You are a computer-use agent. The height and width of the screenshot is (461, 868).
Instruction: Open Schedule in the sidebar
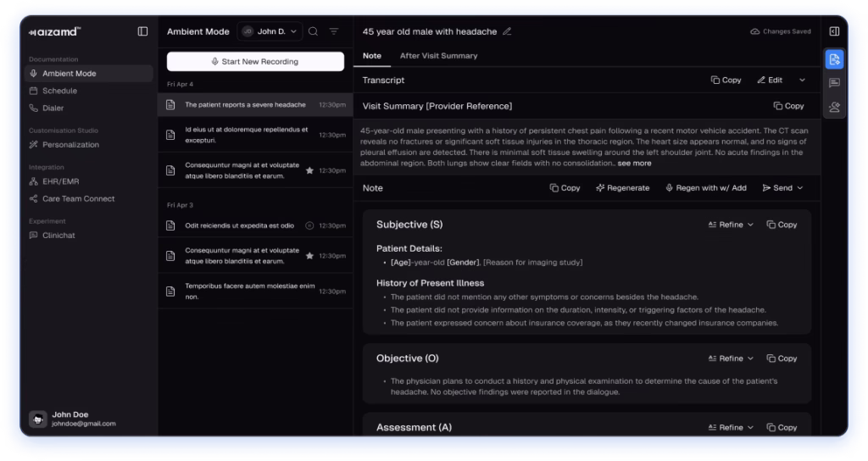pyautogui.click(x=59, y=91)
